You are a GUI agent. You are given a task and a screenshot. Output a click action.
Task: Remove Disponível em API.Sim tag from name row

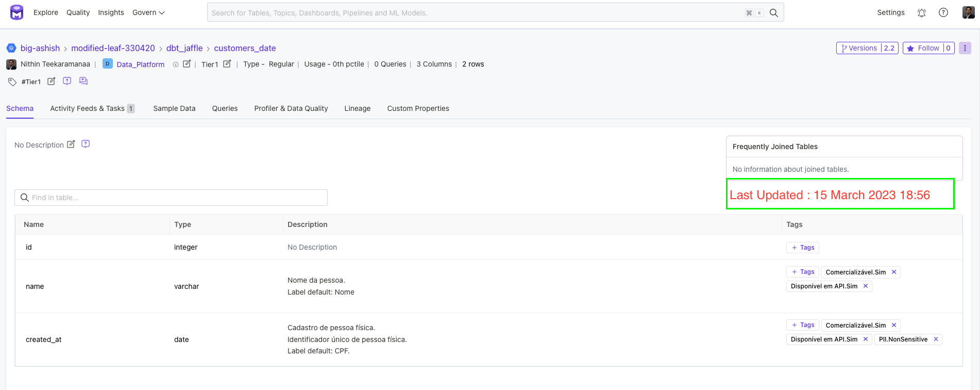tap(866, 286)
